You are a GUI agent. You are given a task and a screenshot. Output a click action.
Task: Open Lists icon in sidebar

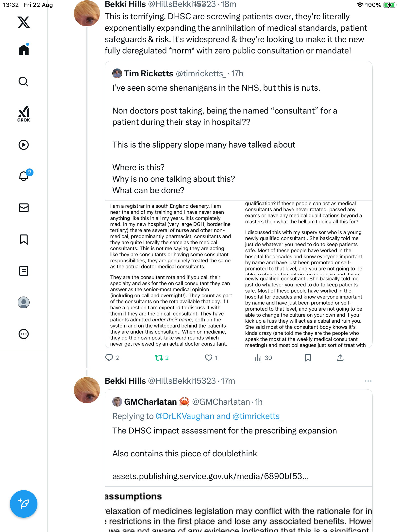(24, 271)
